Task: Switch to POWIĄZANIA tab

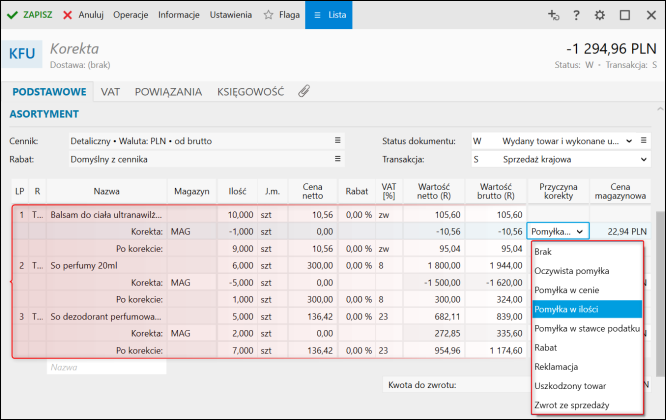Action: (x=168, y=92)
